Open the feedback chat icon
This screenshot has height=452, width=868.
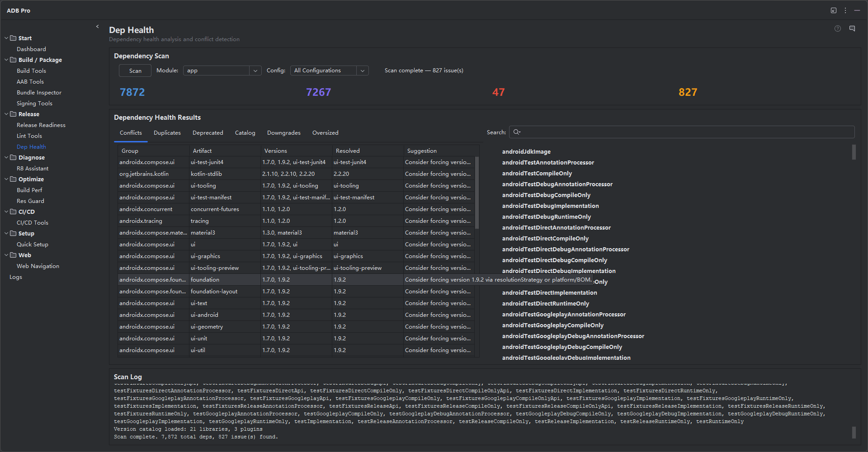pos(852,28)
